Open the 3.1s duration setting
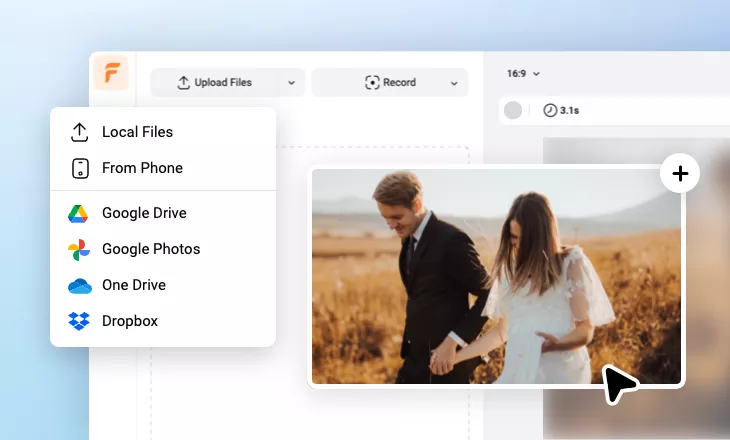 [561, 110]
